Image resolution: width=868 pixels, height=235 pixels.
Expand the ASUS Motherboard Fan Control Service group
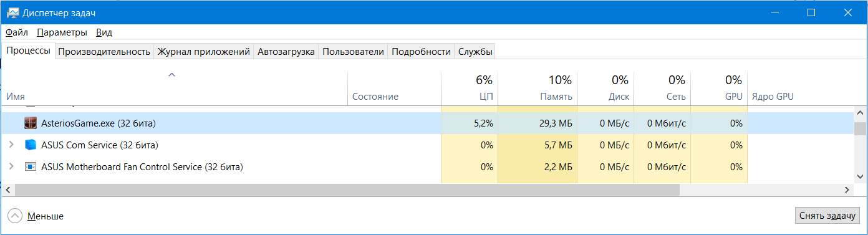(x=11, y=167)
